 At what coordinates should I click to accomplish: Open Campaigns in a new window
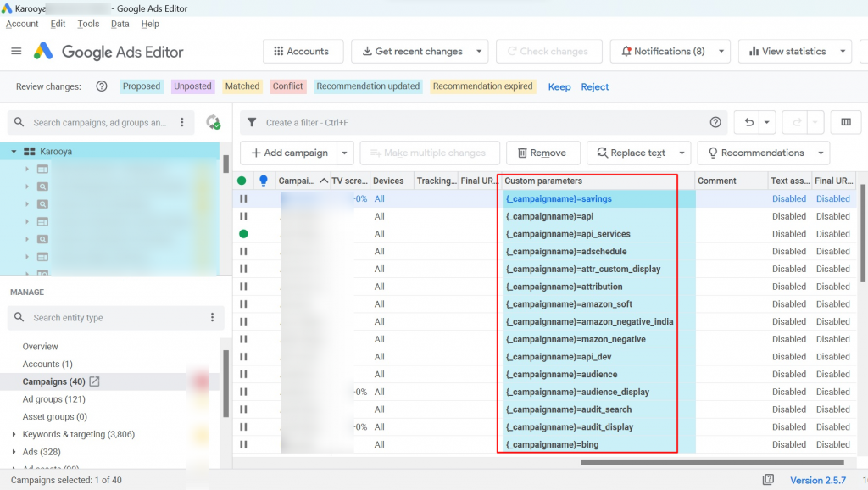click(x=95, y=381)
